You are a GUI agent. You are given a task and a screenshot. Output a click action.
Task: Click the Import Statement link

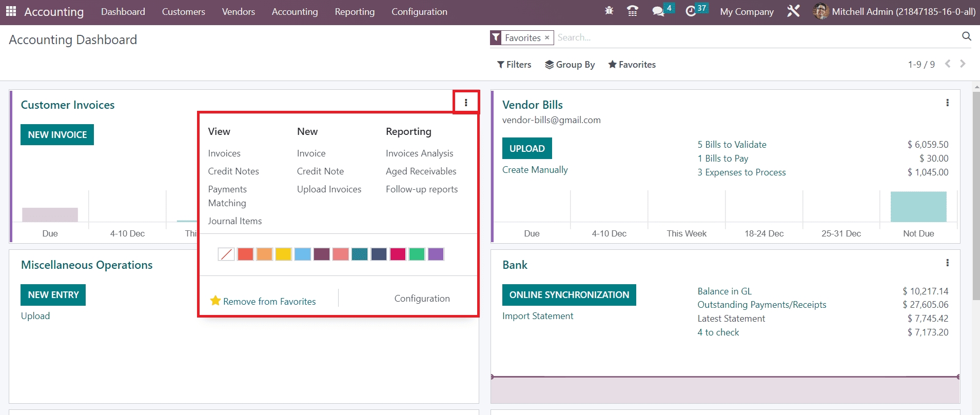pyautogui.click(x=538, y=316)
